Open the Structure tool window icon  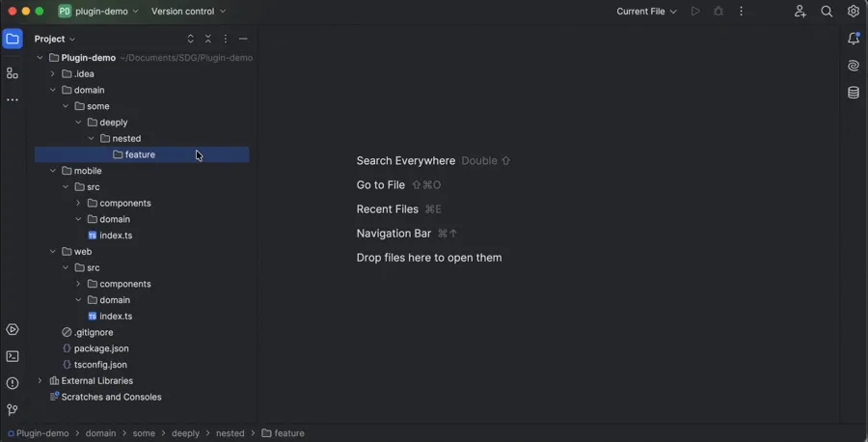[x=13, y=73]
